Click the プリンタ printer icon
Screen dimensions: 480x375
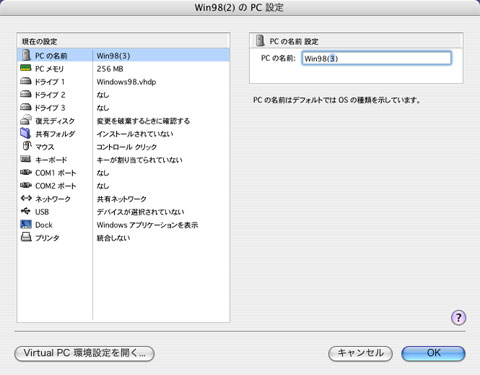26,237
